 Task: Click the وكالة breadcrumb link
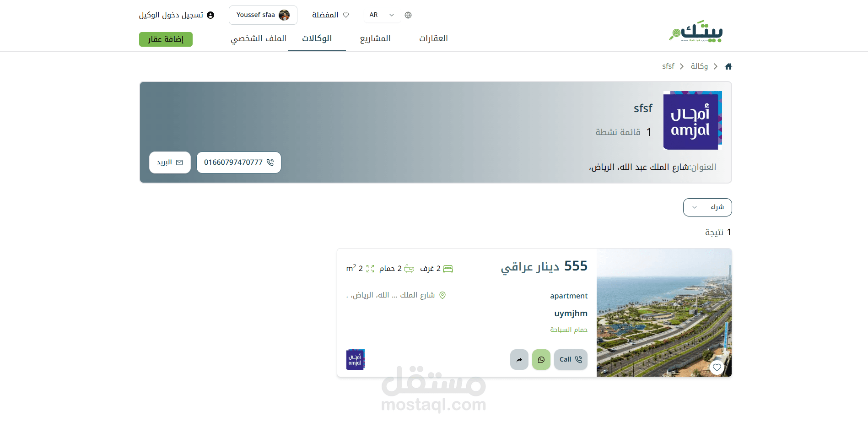tap(699, 66)
